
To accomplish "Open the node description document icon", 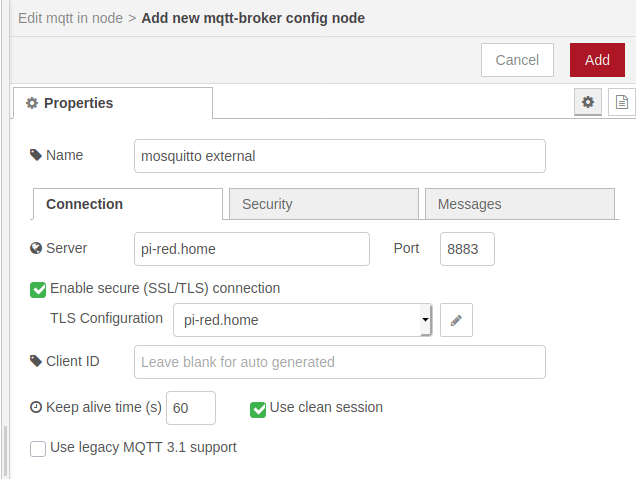I will pos(622,102).
